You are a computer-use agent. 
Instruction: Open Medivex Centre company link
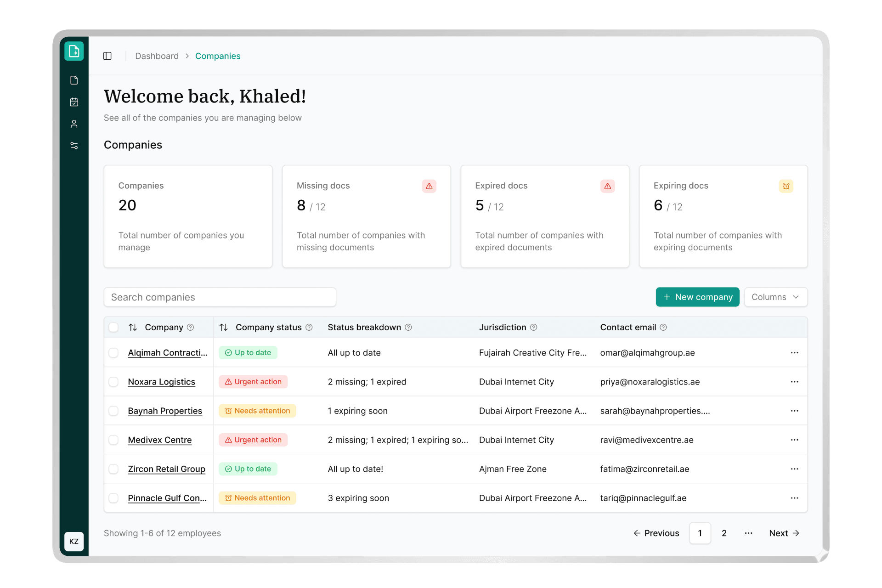160,440
